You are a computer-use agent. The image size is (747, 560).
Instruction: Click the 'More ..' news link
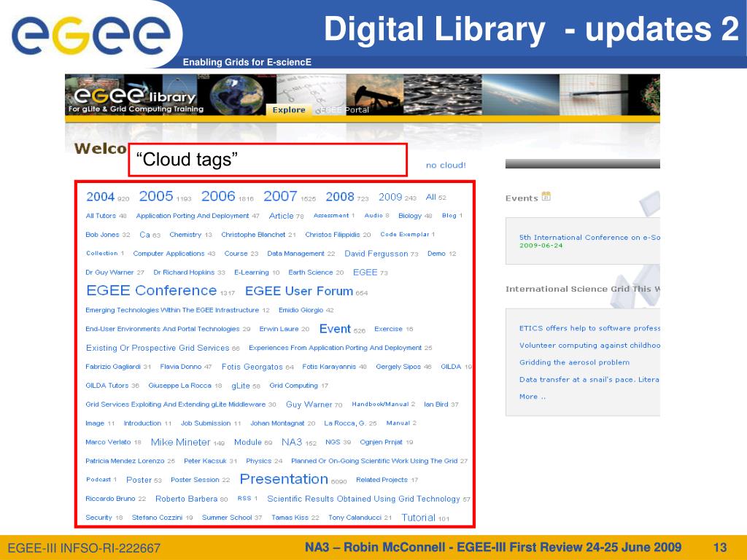pyautogui.click(x=532, y=396)
